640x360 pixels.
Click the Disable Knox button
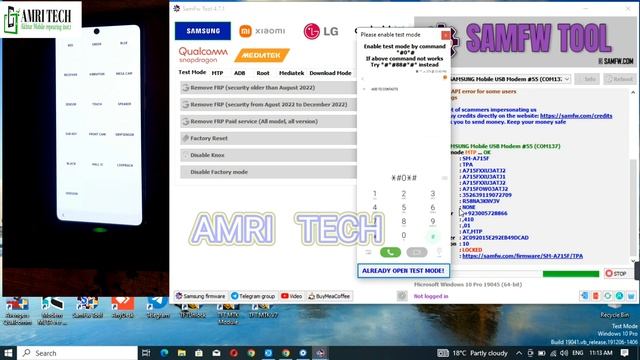pyautogui.click(x=268, y=155)
